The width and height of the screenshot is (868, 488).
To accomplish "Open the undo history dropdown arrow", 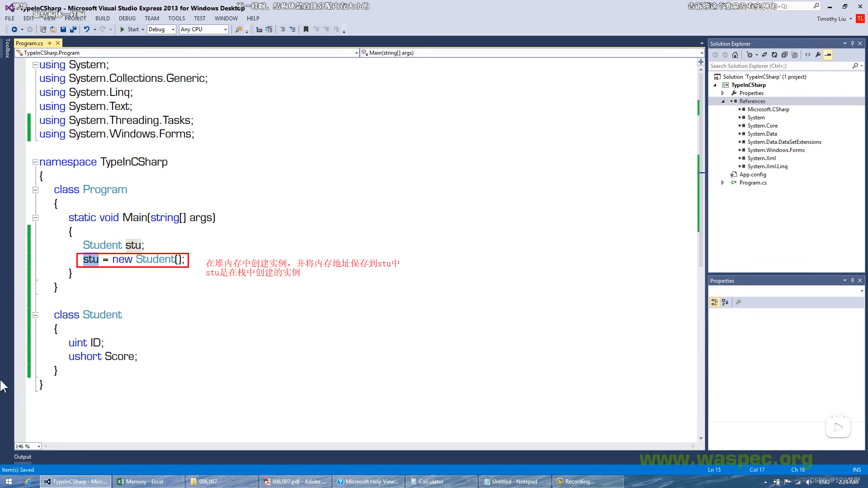I will coord(94,29).
